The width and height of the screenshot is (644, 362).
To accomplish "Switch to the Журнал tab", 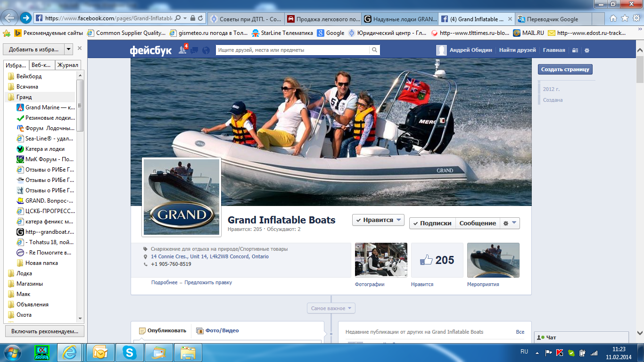I will [x=68, y=66].
